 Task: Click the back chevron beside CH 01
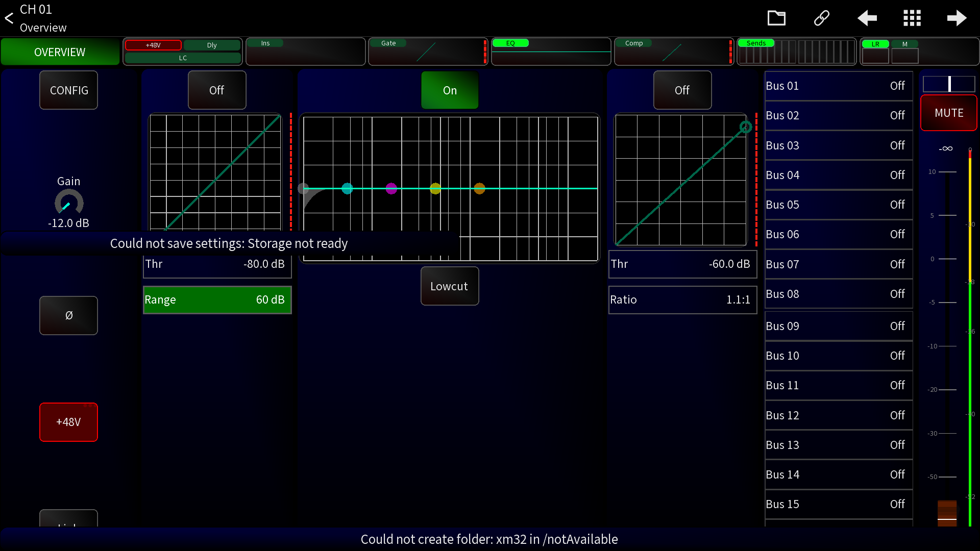click(x=9, y=18)
